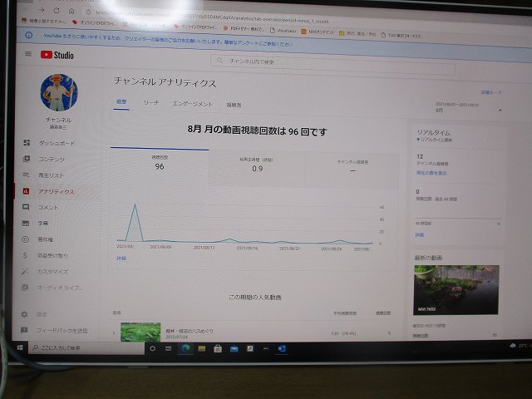Select アナリティクス in the sidebar
The image size is (532, 399).
click(x=56, y=191)
